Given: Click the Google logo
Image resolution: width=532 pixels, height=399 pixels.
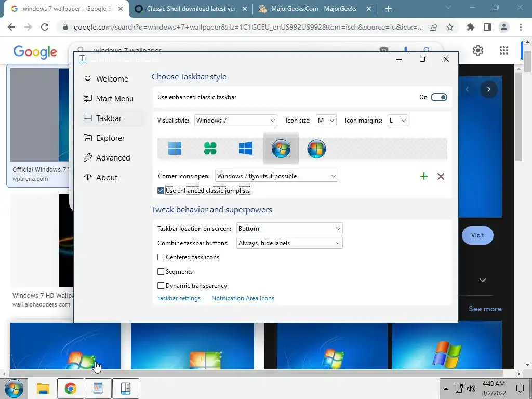Looking at the screenshot, I should (35, 52).
